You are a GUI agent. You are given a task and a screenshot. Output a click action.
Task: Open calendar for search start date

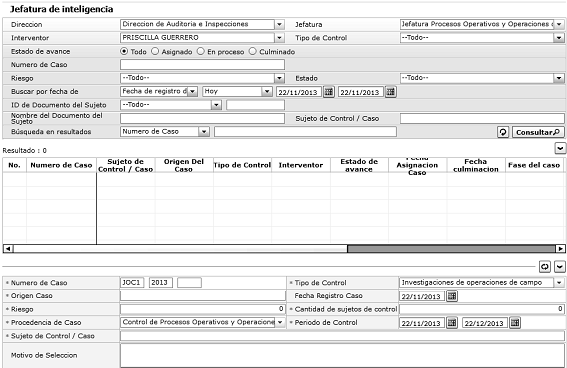[328, 92]
